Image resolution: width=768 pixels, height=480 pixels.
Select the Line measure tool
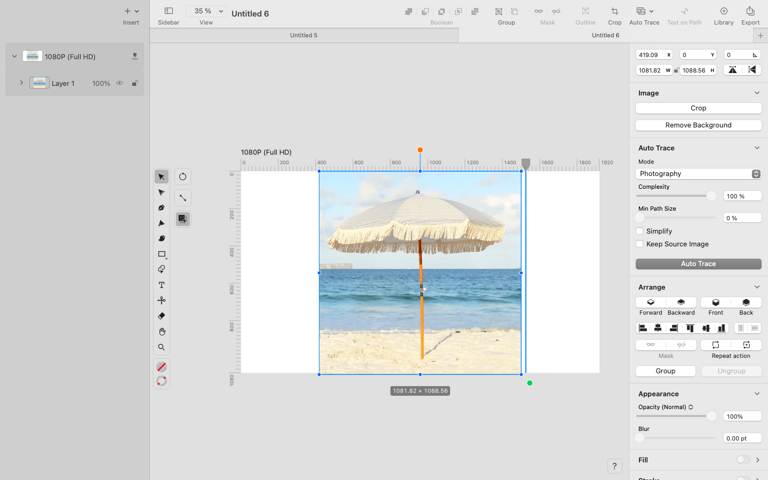[183, 198]
